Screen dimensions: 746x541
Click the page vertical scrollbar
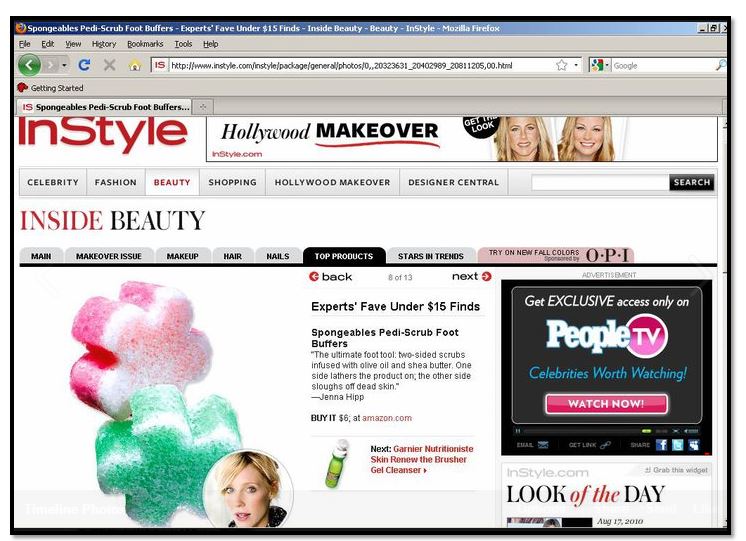[x=724, y=321]
